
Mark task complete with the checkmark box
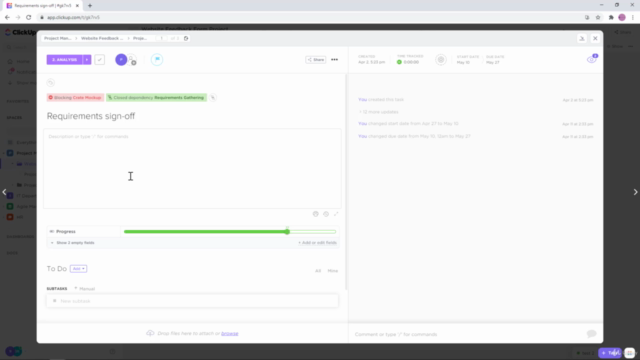click(x=100, y=60)
